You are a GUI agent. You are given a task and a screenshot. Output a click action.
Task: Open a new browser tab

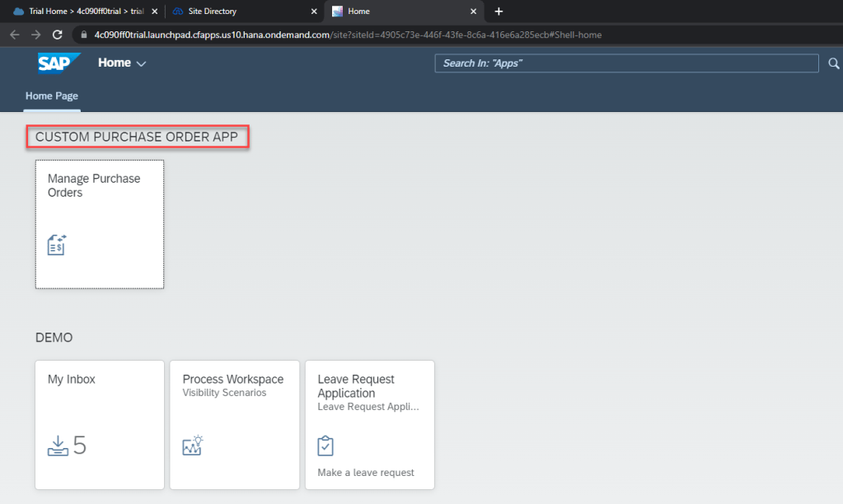click(x=499, y=12)
